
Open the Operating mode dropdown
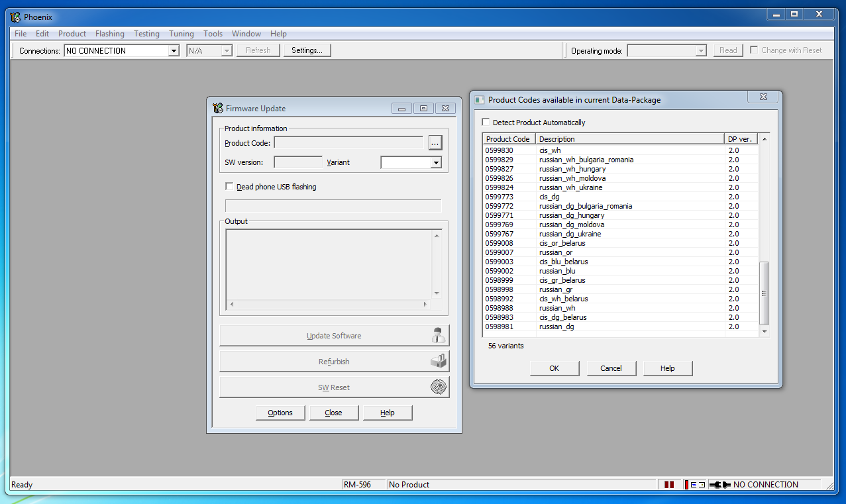pyautogui.click(x=701, y=51)
